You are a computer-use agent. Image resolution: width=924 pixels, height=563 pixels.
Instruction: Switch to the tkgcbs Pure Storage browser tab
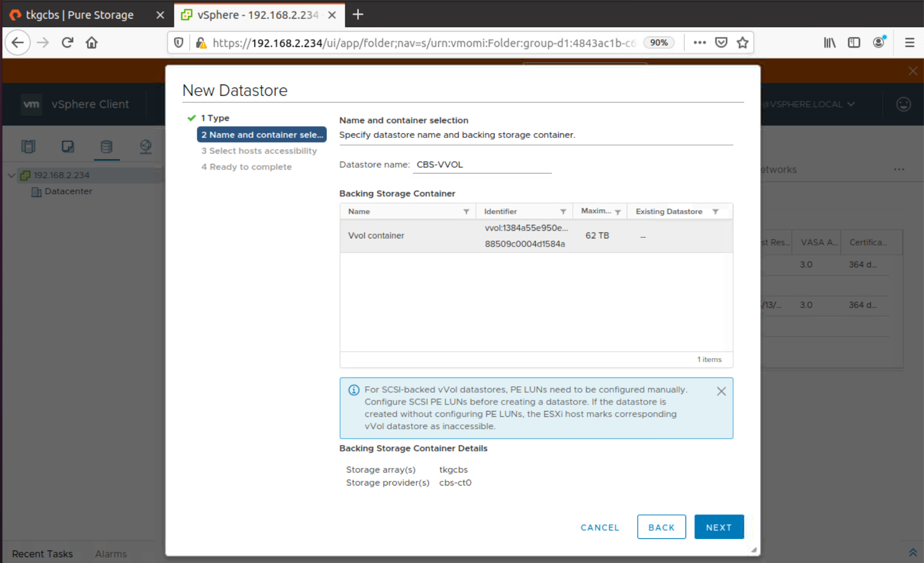[80, 15]
